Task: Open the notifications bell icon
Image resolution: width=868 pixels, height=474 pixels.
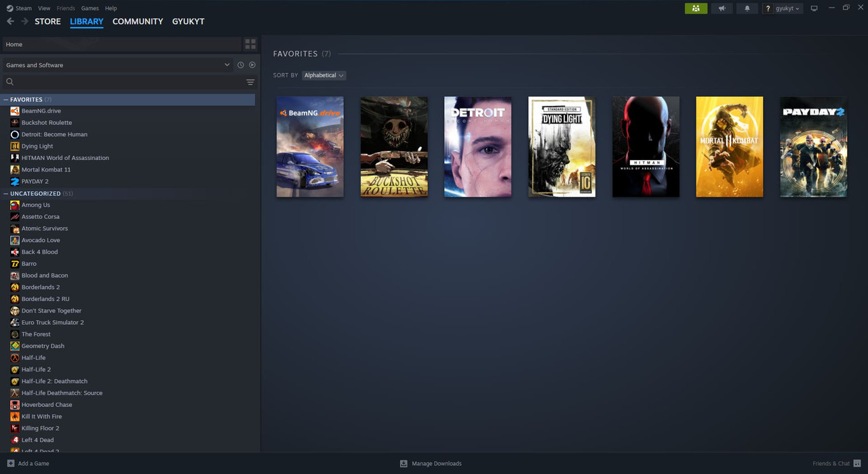Action: tap(747, 8)
